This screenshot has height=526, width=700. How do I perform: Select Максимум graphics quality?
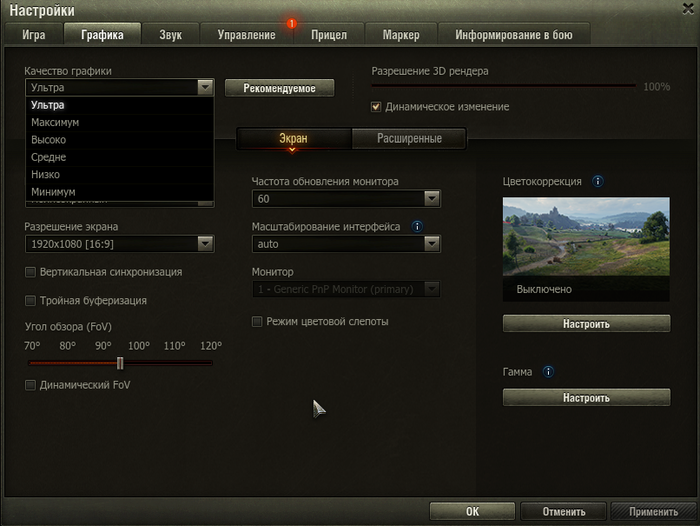[120, 122]
